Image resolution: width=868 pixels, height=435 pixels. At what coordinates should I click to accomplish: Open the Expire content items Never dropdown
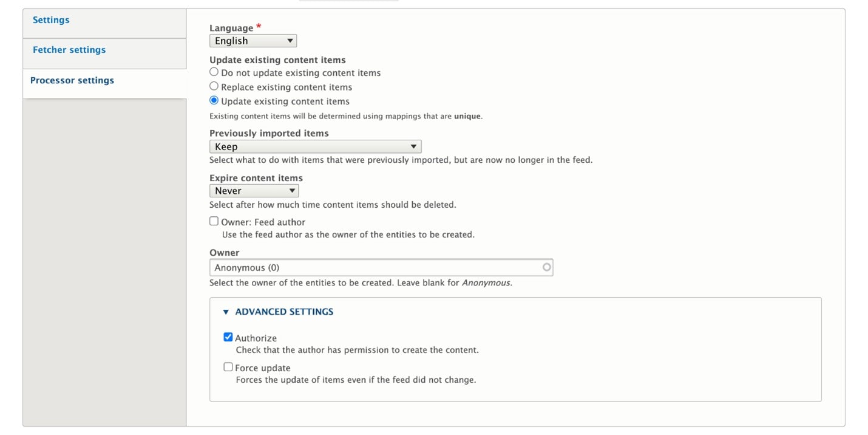coord(254,191)
